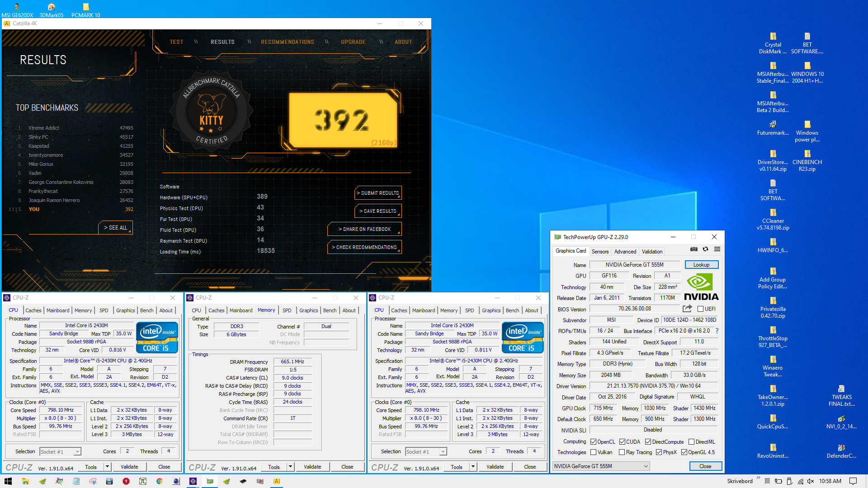The height and width of the screenshot is (488, 868).
Task: Click the Intel Core i5 logo in left CPU-Z window
Action: tap(157, 338)
